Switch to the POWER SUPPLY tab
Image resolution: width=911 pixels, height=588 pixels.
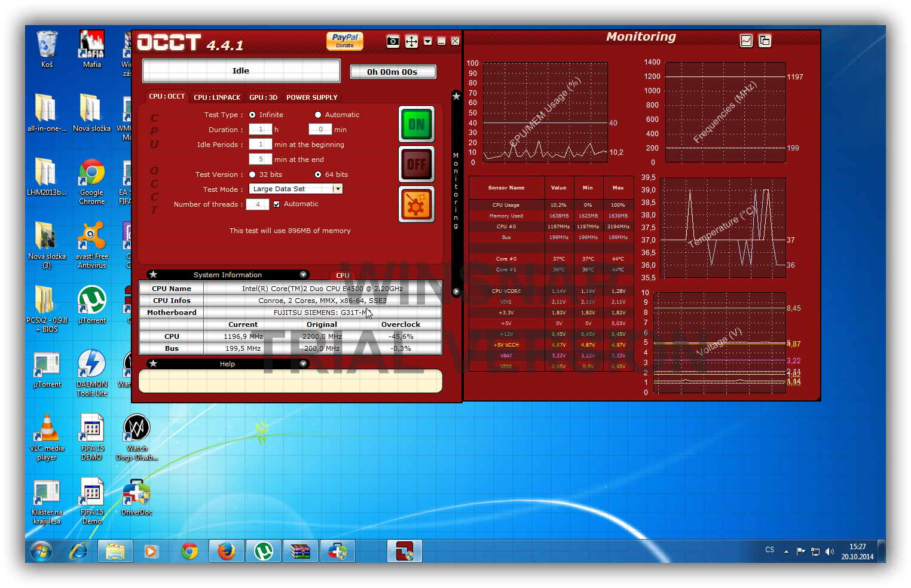click(x=311, y=97)
